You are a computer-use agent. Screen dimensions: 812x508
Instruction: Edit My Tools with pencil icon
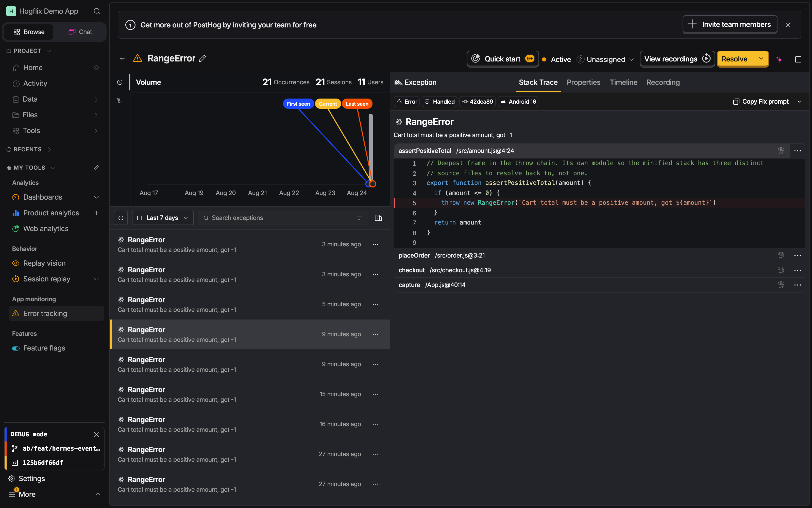[x=96, y=168]
